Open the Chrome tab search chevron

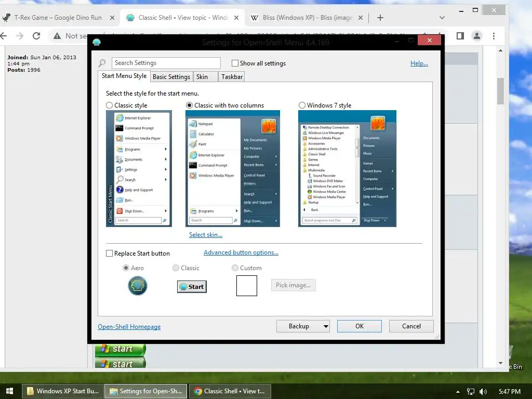[442, 18]
